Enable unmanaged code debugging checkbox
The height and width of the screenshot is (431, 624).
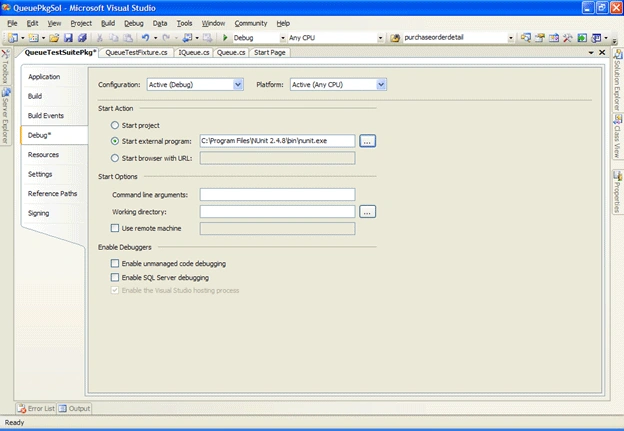coord(115,263)
